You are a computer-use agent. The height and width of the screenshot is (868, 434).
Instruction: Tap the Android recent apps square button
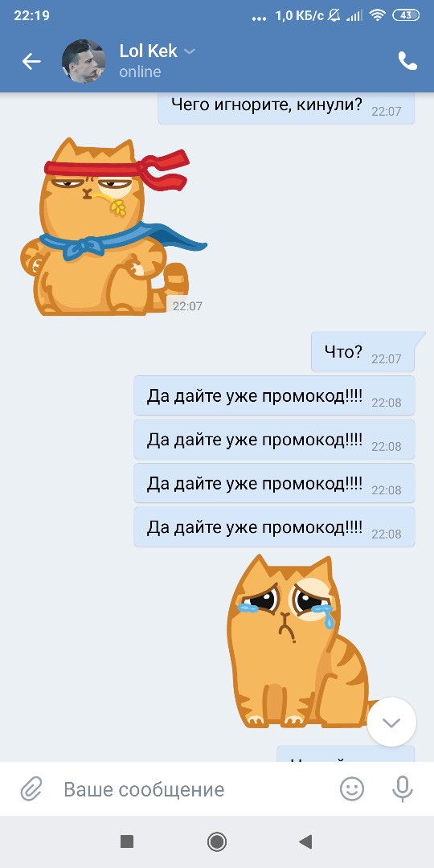click(x=127, y=842)
